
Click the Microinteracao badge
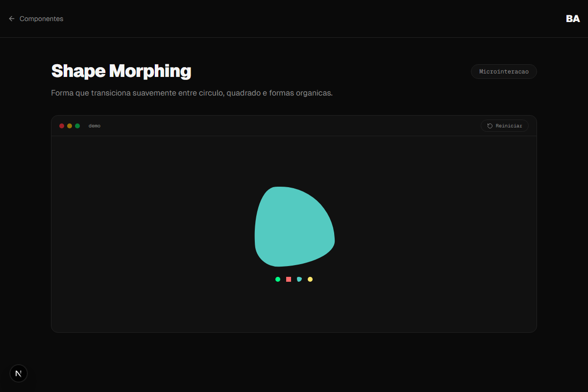click(504, 71)
